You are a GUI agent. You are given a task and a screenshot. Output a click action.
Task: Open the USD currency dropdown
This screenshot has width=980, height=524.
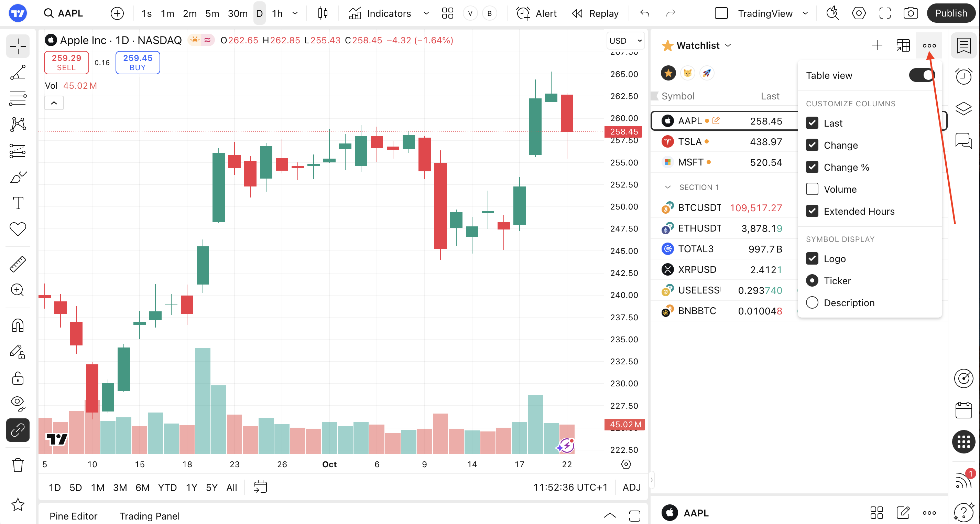(x=625, y=41)
